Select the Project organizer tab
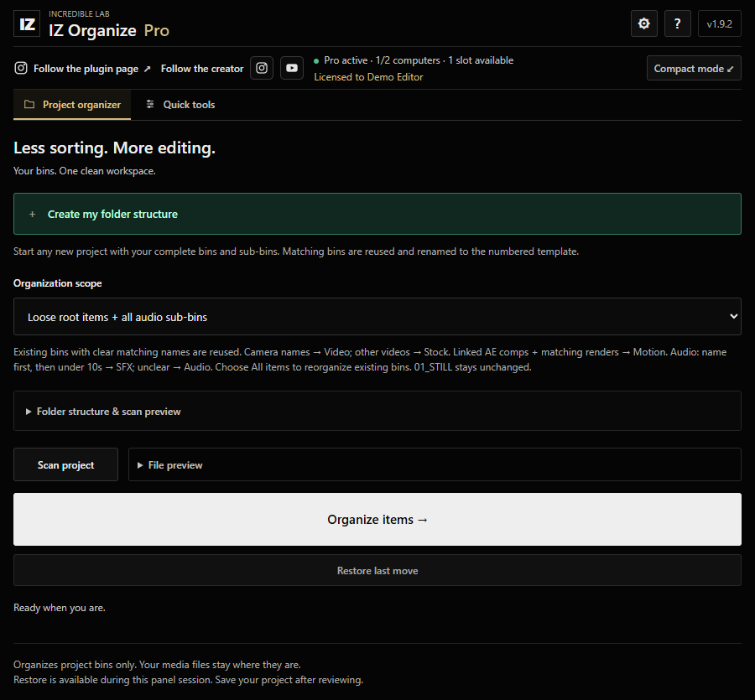Viewport: 755px width, 700px height. (72, 105)
